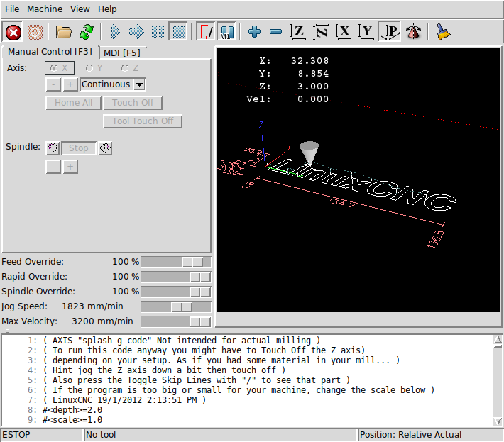
Task: Open the Help menu
Action: [107, 9]
